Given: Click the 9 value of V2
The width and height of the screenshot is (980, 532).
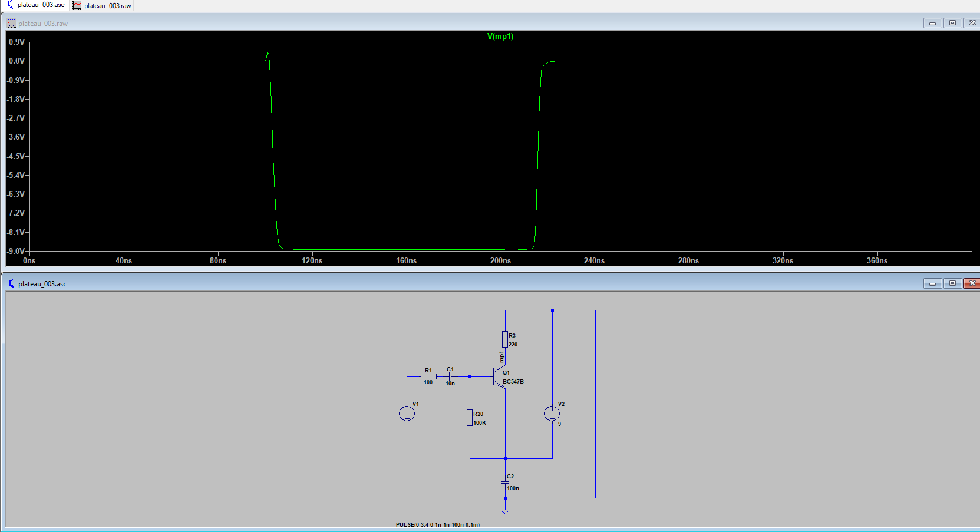Looking at the screenshot, I should click(559, 424).
